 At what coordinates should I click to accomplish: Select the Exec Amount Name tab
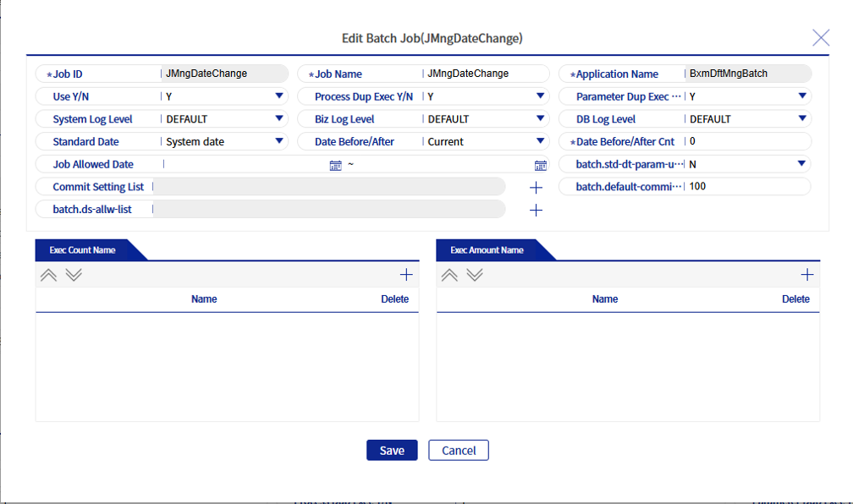coord(487,250)
